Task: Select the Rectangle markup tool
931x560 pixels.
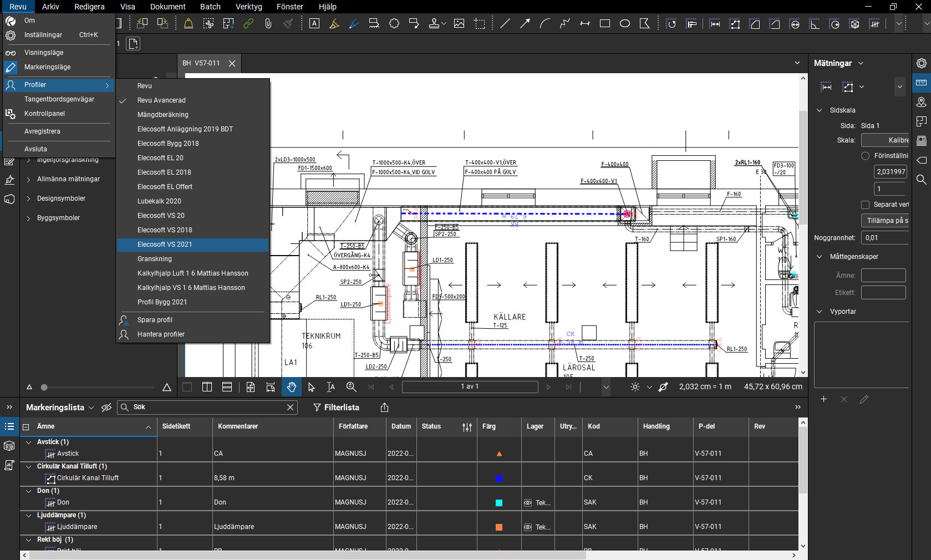Action: tap(605, 23)
